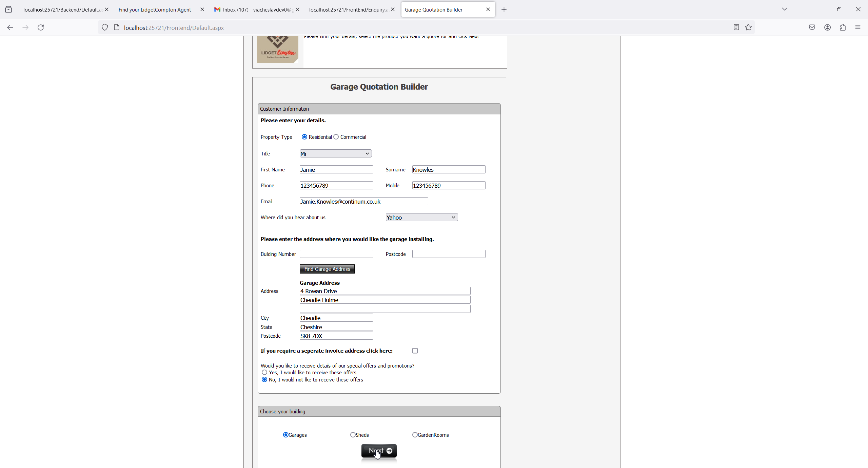Click the back arrow in toolbar
The height and width of the screenshot is (468, 868).
(x=10, y=27)
